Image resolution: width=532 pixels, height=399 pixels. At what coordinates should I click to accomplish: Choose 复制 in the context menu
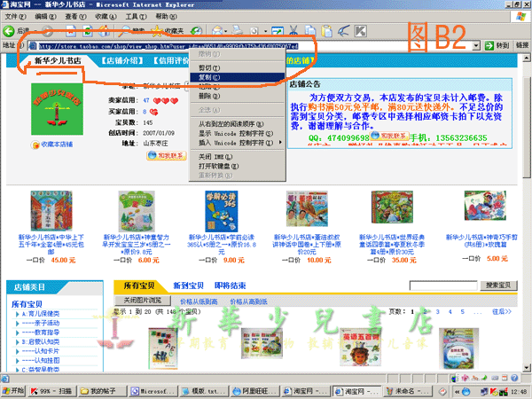click(237, 77)
